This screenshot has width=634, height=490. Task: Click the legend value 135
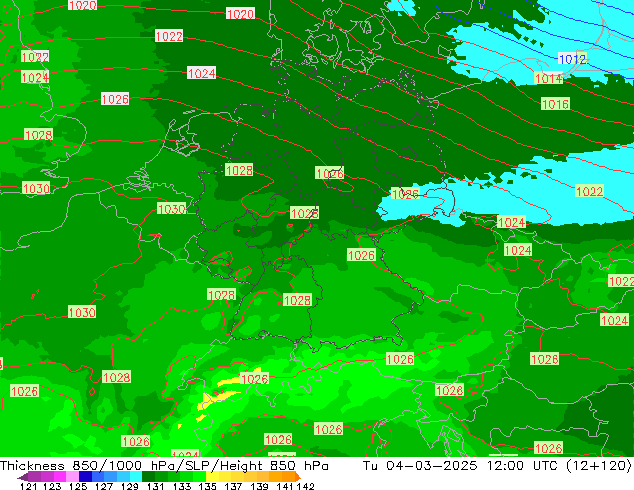207,486
